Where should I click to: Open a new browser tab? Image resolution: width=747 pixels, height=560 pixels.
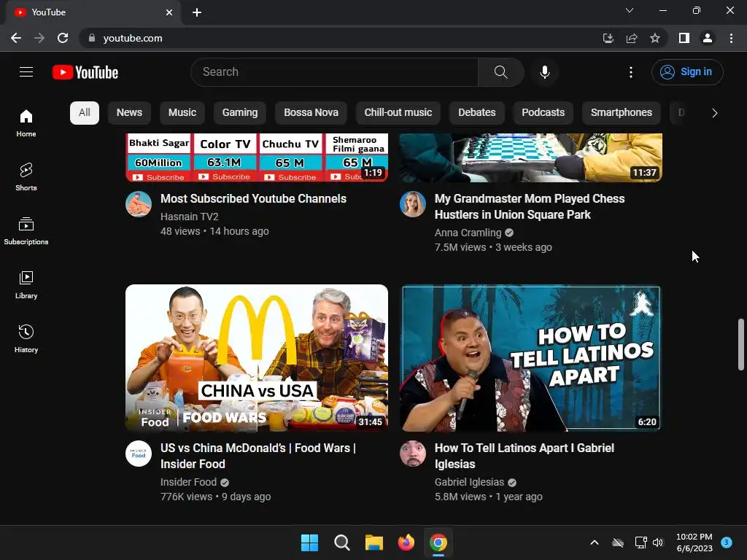197,12
